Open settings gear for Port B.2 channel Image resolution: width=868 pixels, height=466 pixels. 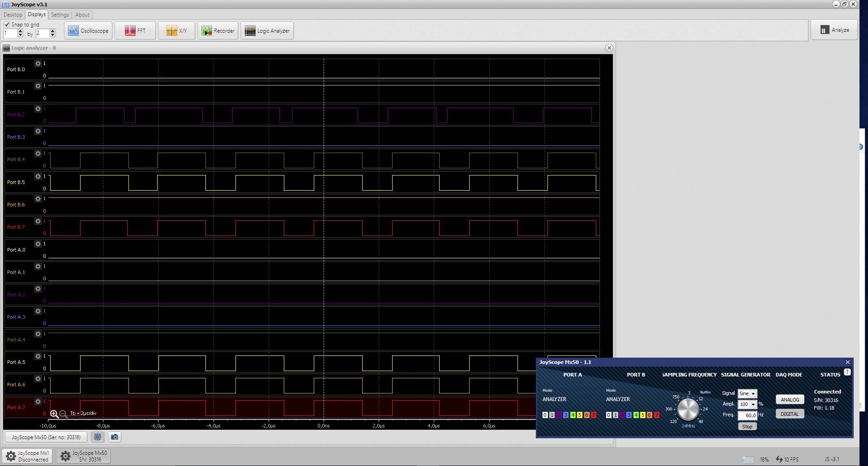point(38,108)
